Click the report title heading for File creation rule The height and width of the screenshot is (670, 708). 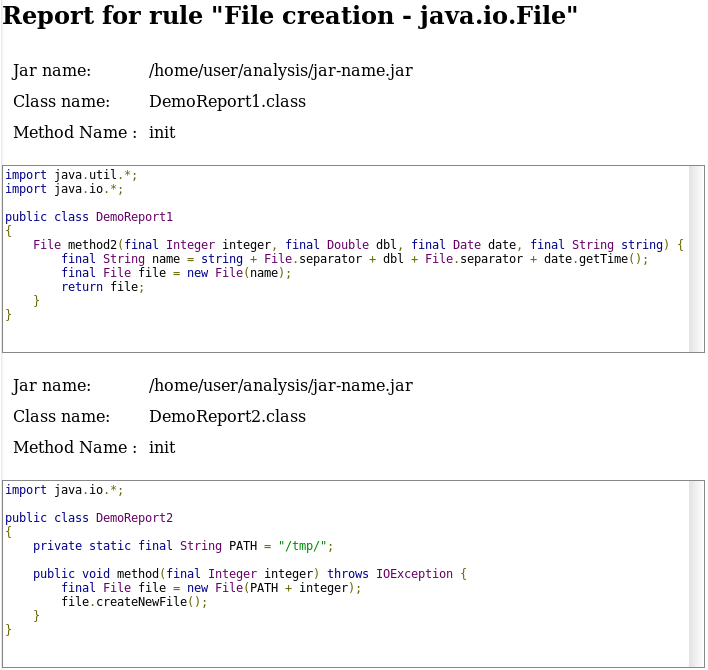pos(290,15)
